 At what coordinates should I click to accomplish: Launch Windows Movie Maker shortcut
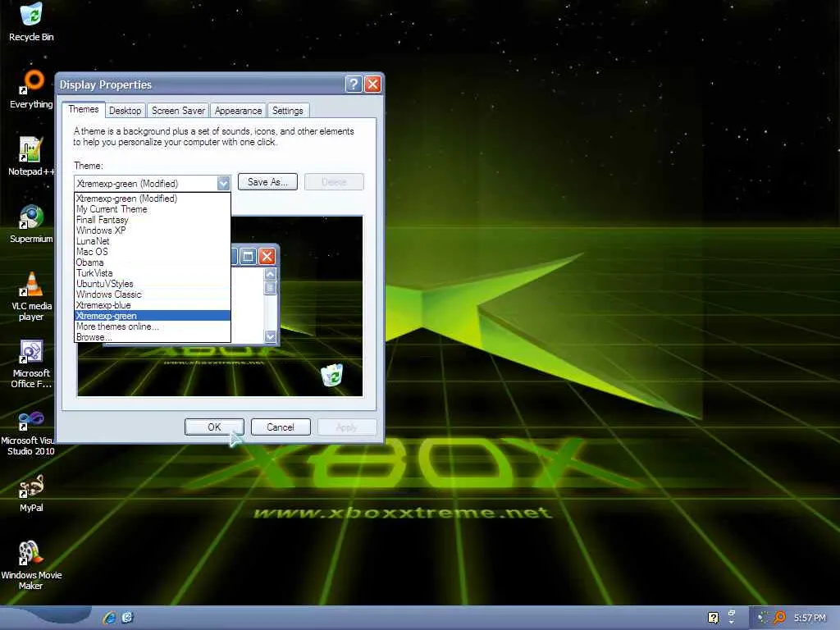point(31,566)
